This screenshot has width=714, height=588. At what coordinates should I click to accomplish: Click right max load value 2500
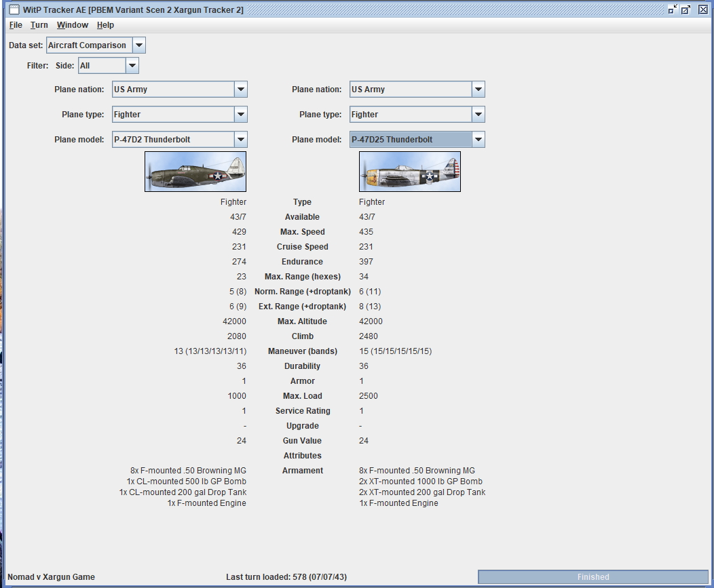tap(369, 396)
